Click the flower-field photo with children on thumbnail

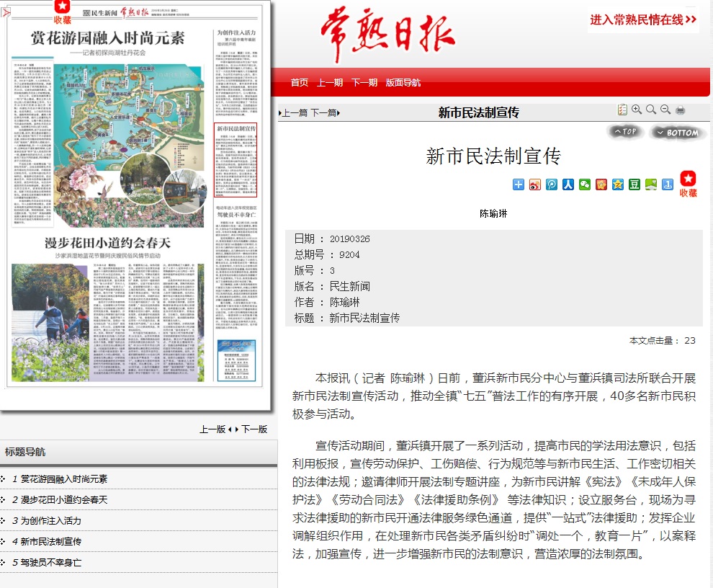coord(50,322)
